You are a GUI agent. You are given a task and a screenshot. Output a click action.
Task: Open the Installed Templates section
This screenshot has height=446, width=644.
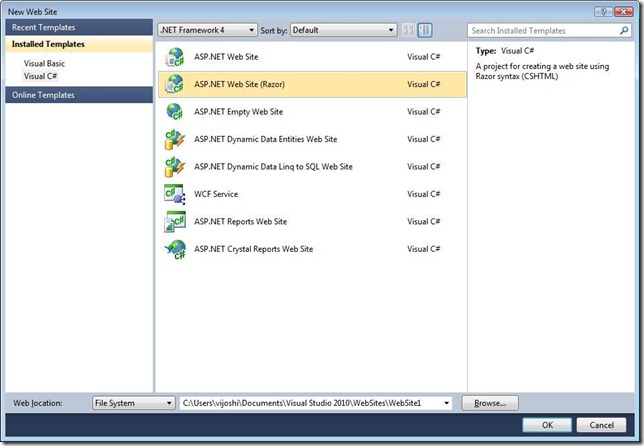(x=79, y=44)
